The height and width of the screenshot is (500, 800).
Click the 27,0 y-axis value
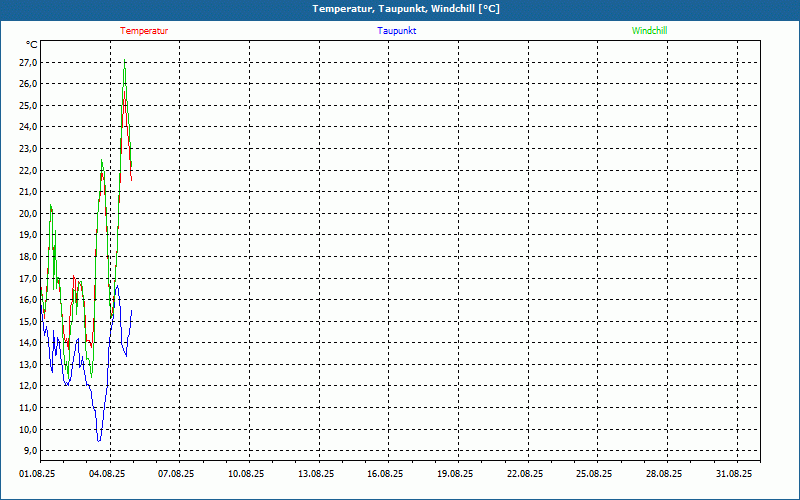[x=28, y=62]
